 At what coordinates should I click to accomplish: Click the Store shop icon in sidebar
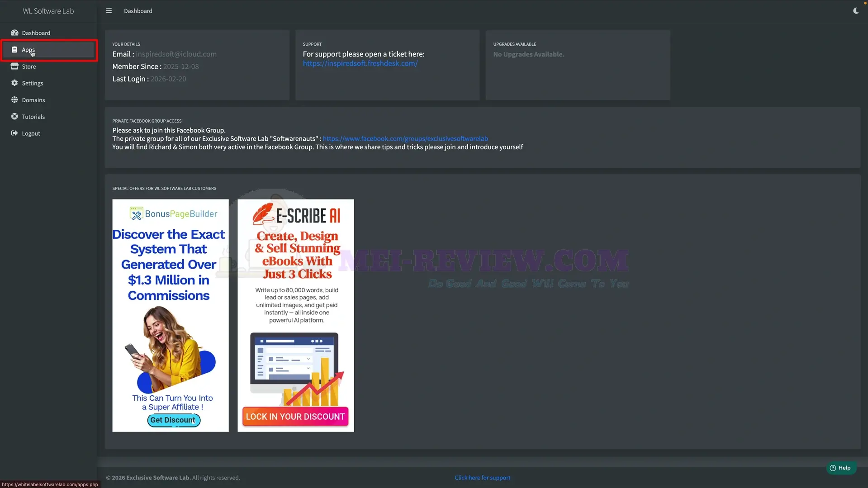(x=14, y=66)
